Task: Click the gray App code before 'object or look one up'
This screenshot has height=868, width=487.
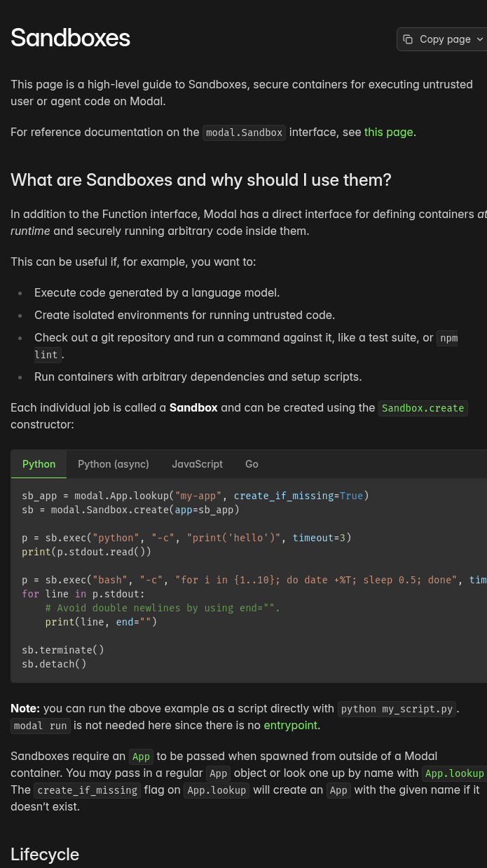Action: point(219,773)
